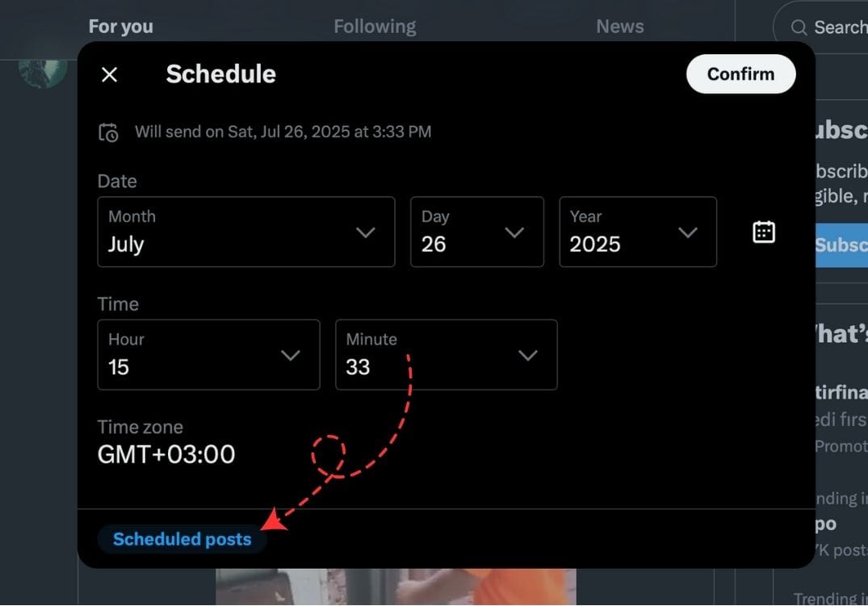Select the For you tab
This screenshot has height=606, width=868.
click(x=120, y=25)
